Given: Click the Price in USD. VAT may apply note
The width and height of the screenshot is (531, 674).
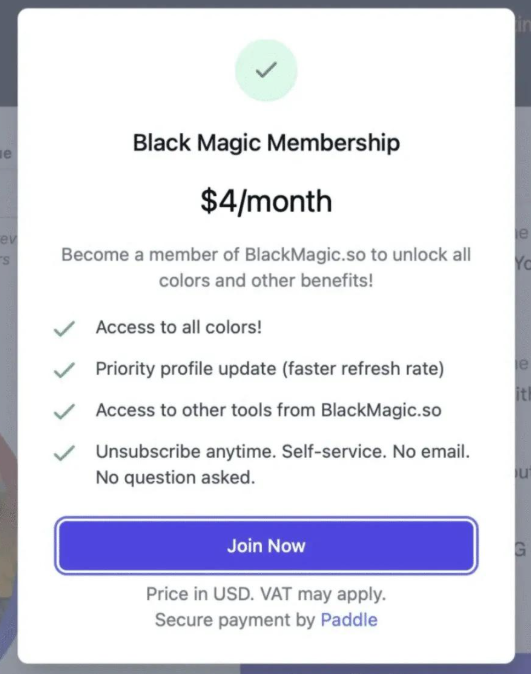Looking at the screenshot, I should [x=266, y=594].
